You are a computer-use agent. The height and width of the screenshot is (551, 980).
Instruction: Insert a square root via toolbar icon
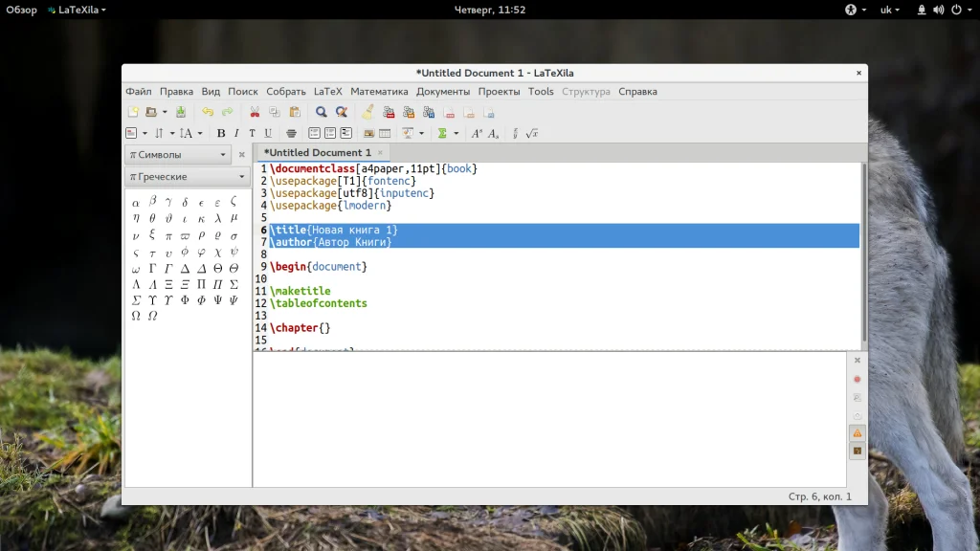coord(532,133)
